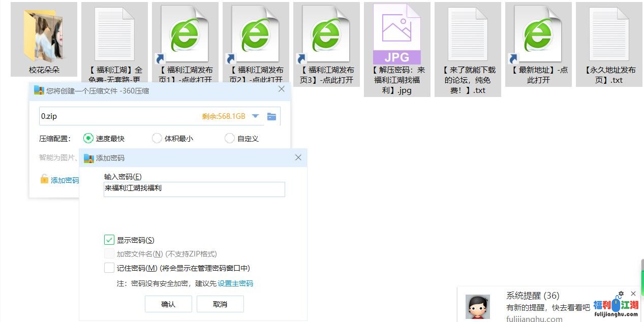This screenshot has width=644, height=322.
Task: Close the 添加密码 dialog
Action: (x=298, y=157)
